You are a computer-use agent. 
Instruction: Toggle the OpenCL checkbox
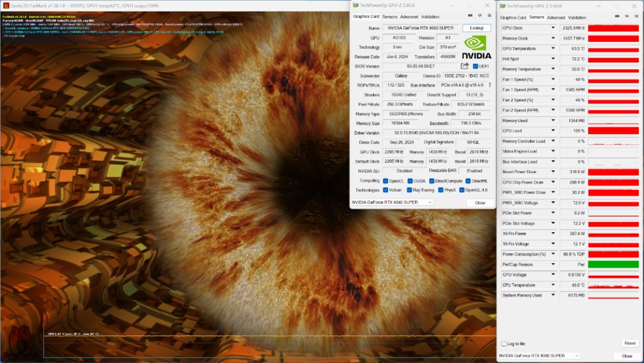(385, 181)
